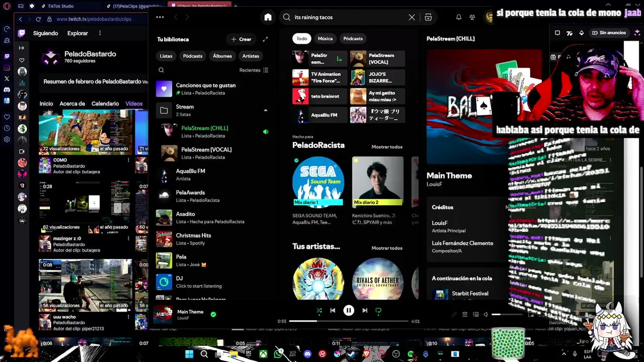Click Mostrar todos next to Tus artistas
The width and height of the screenshot is (644, 362).
pos(387,248)
